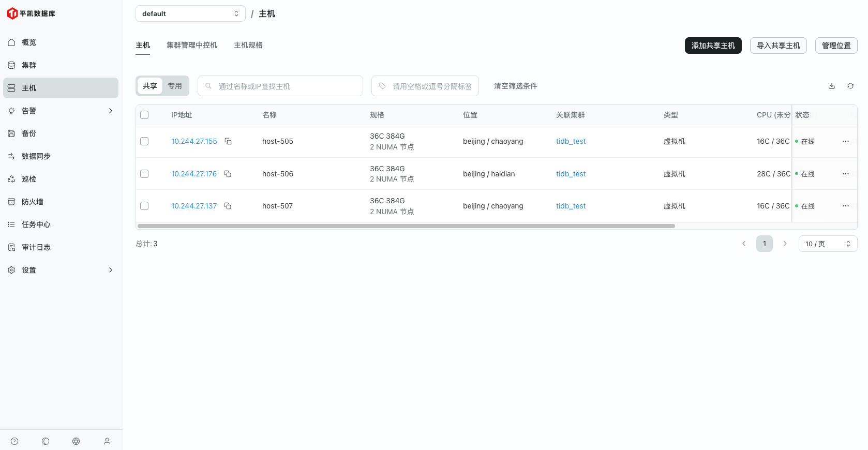Open the help icon in sidebar footer
The height and width of the screenshot is (450, 868).
14,441
